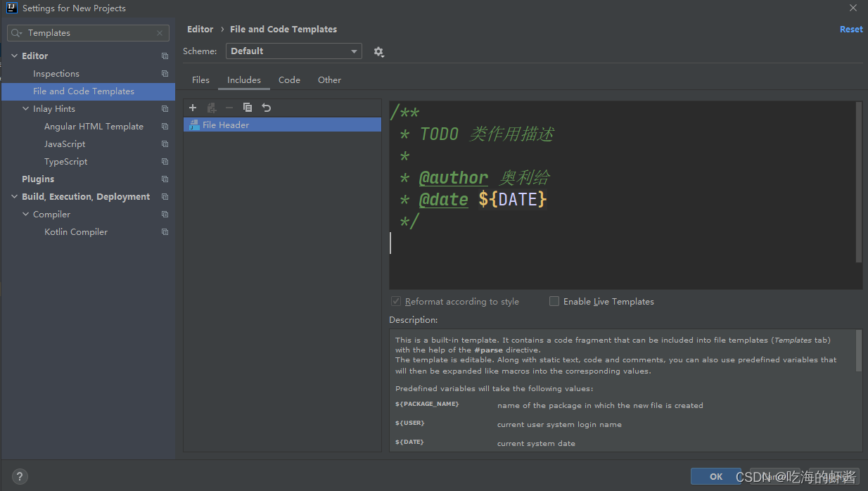
Task: Click the @author tag in template
Action: (x=453, y=178)
